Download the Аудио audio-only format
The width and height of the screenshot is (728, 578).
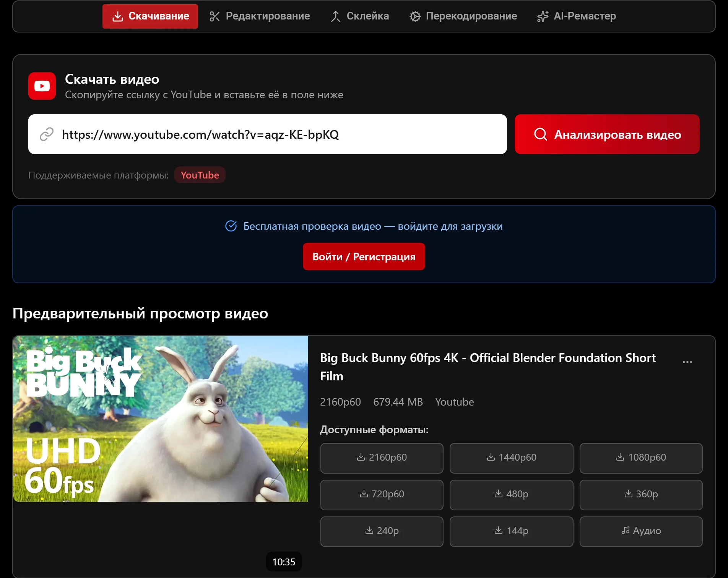tap(641, 531)
